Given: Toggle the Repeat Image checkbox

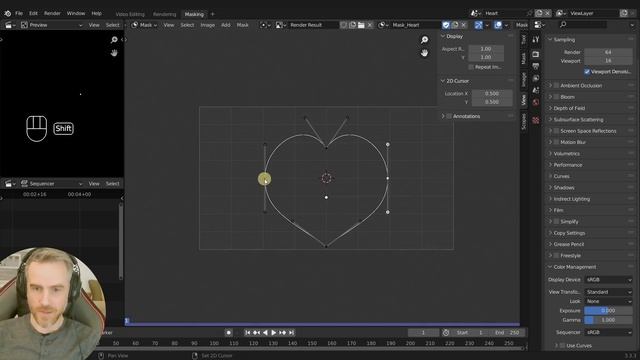Looking at the screenshot, I should click(471, 67).
